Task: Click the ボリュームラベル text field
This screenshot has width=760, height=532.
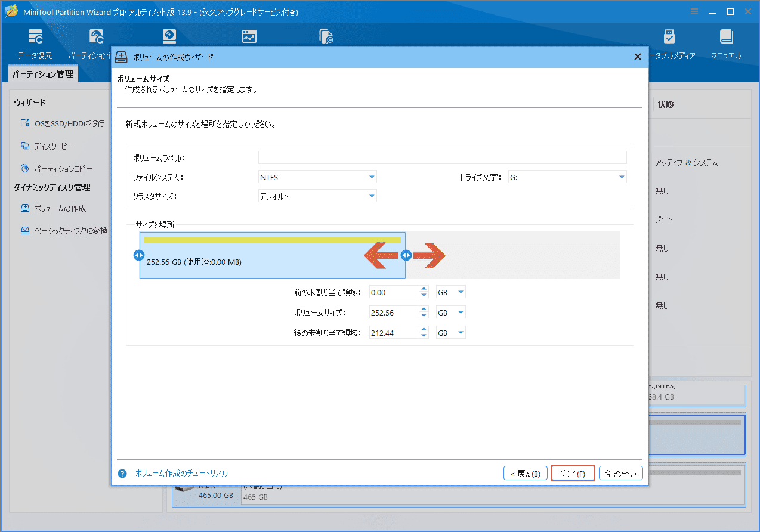Action: coord(442,157)
